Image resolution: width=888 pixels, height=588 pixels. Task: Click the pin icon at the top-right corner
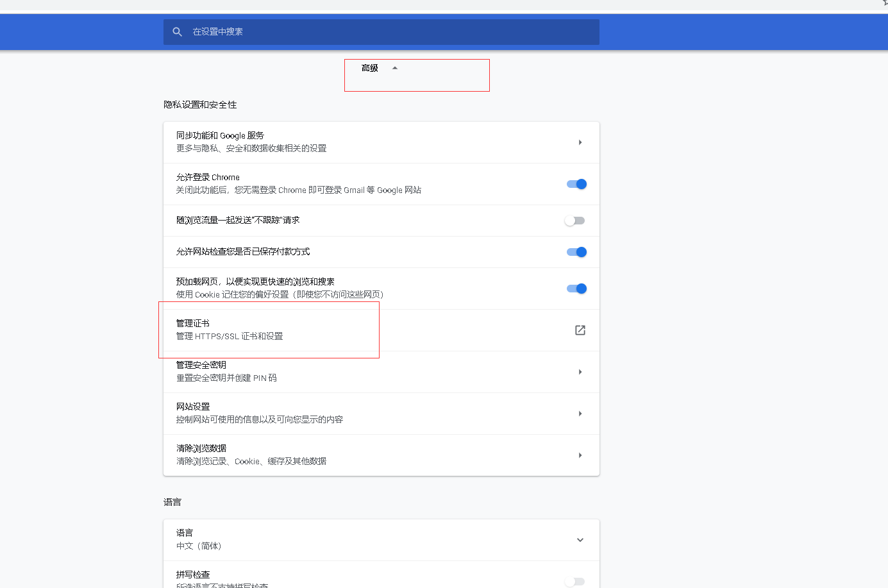pyautogui.click(x=883, y=4)
